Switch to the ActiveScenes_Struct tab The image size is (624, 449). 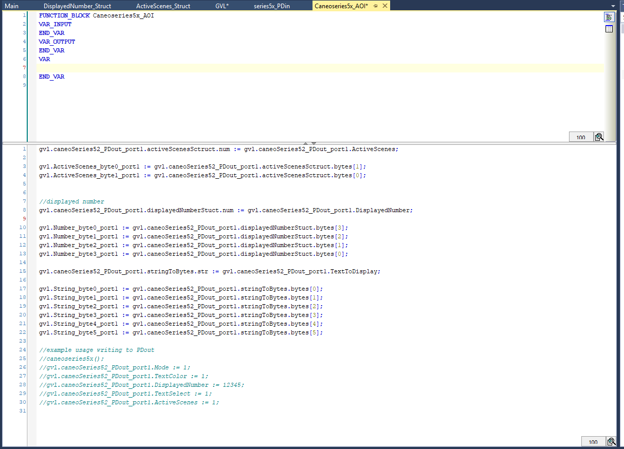point(163,6)
